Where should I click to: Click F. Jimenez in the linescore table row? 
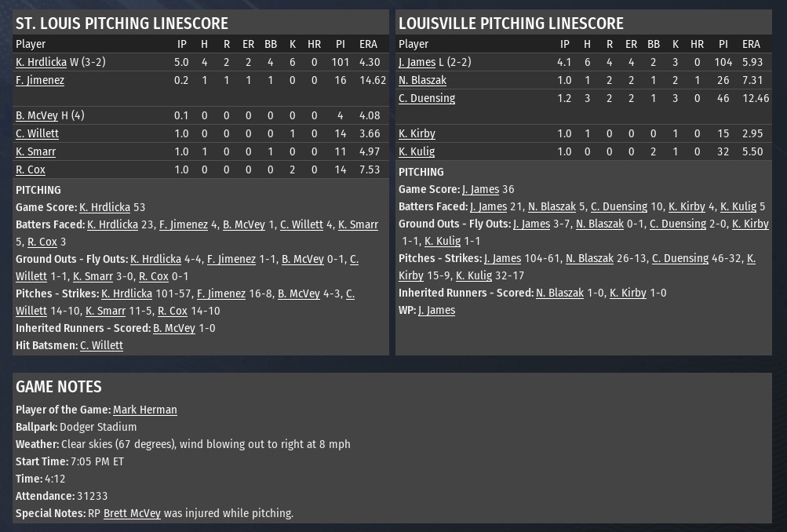[x=40, y=80]
